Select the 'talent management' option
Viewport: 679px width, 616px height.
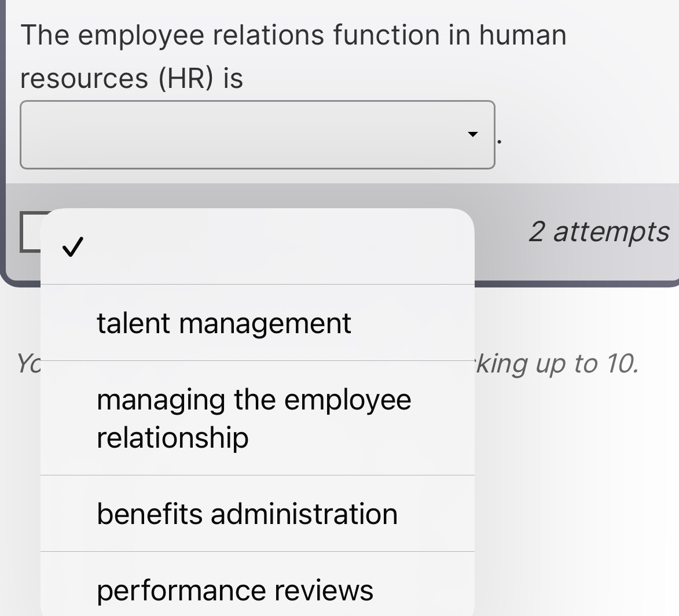tap(224, 323)
